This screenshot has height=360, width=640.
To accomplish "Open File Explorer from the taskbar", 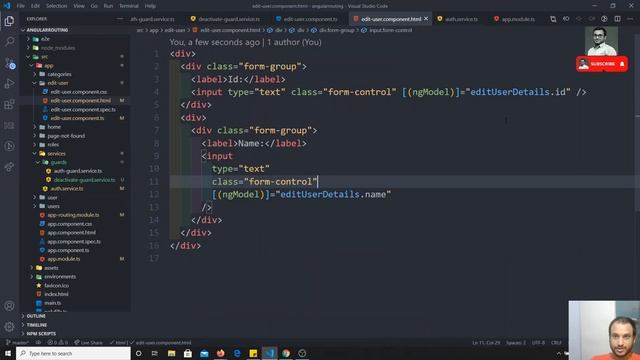I will 171,353.
